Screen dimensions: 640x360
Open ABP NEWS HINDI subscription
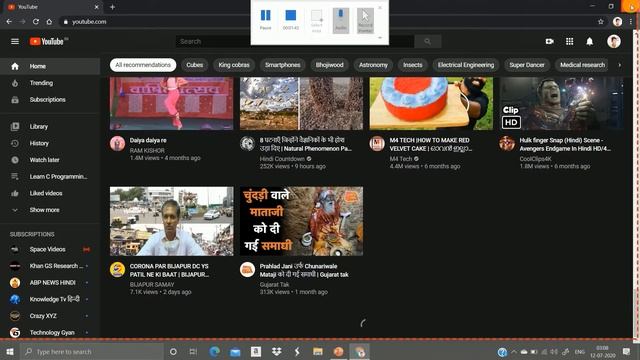click(50, 282)
